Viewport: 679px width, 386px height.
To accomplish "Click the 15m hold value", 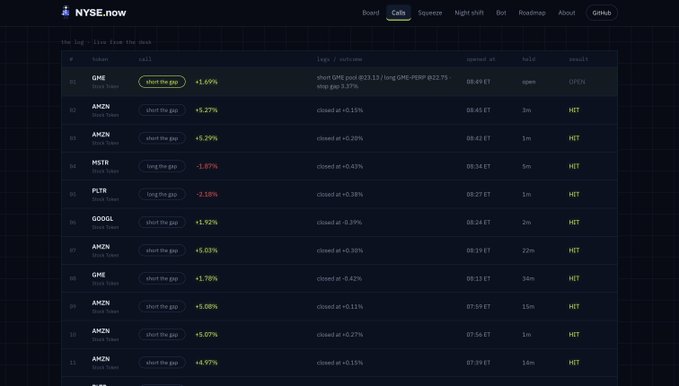I will (528, 306).
